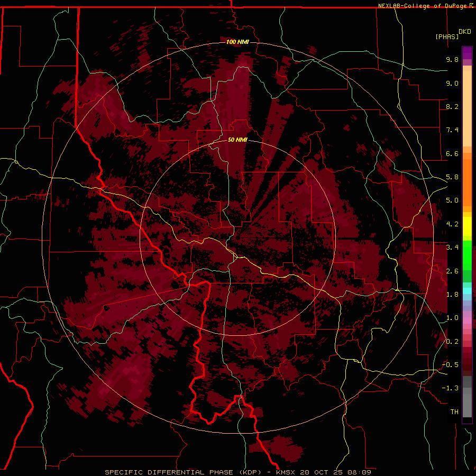Viewport: 476px width, 476px height.
Task: Click the 1.8 value on the scale
Action: click(452, 295)
